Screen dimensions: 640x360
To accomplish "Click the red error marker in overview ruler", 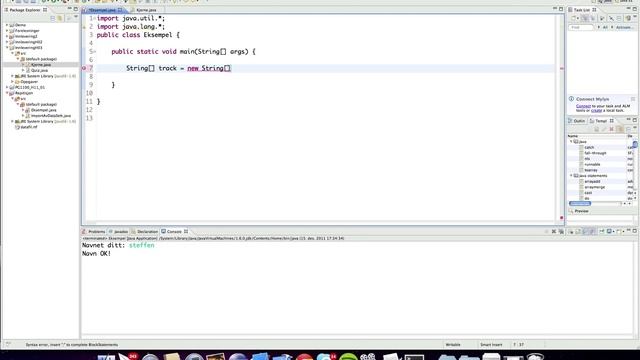I will (561, 68).
